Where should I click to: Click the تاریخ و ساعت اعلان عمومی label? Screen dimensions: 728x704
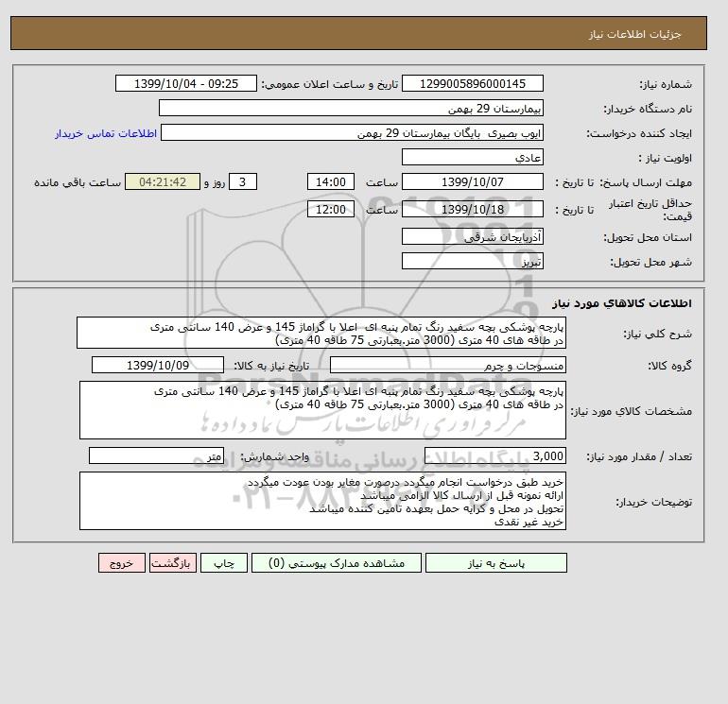point(330,84)
